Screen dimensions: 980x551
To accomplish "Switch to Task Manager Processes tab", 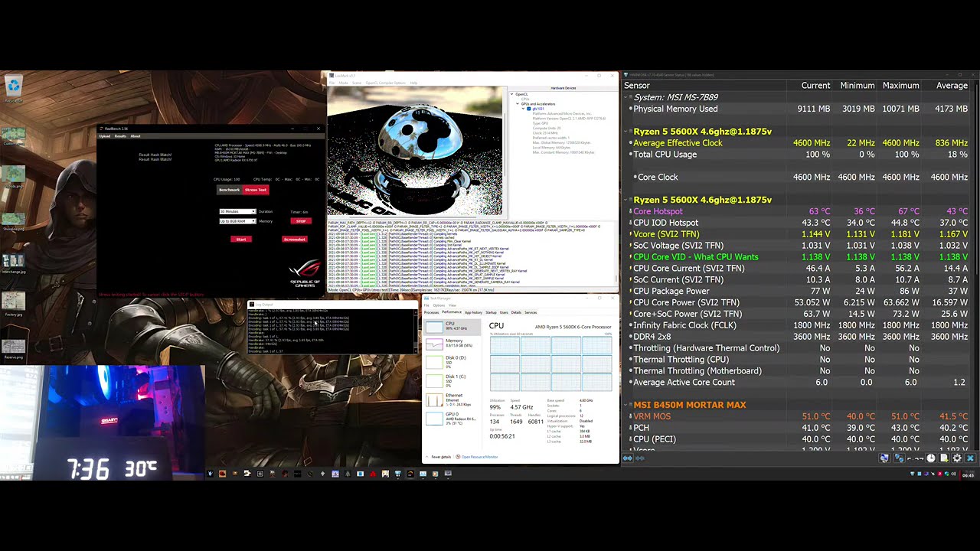I will pyautogui.click(x=431, y=312).
